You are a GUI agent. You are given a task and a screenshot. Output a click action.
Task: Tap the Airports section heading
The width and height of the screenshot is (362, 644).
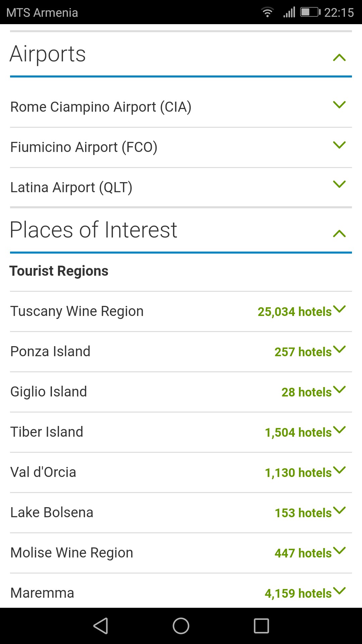(48, 54)
